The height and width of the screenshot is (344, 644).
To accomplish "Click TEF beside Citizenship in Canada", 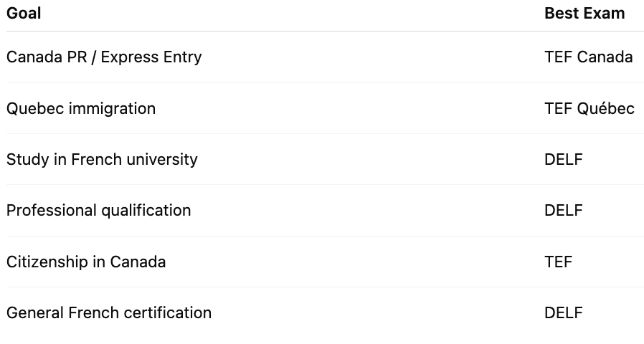I will tap(558, 262).
